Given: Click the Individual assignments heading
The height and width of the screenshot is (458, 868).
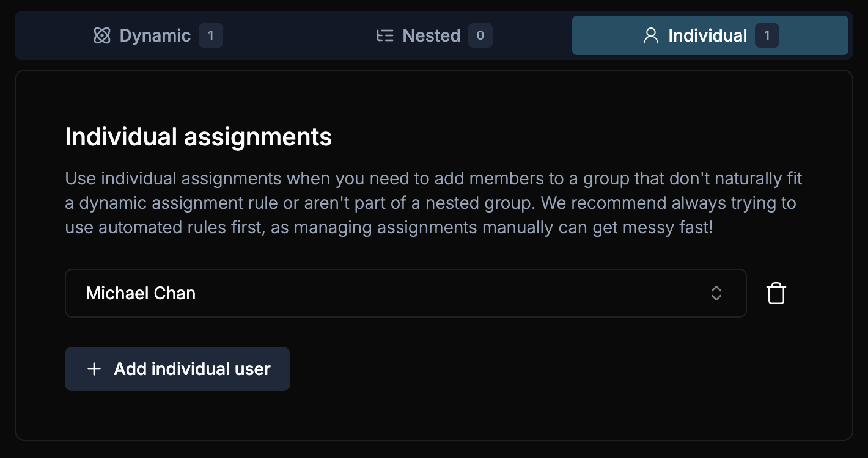Looking at the screenshot, I should click(x=198, y=137).
